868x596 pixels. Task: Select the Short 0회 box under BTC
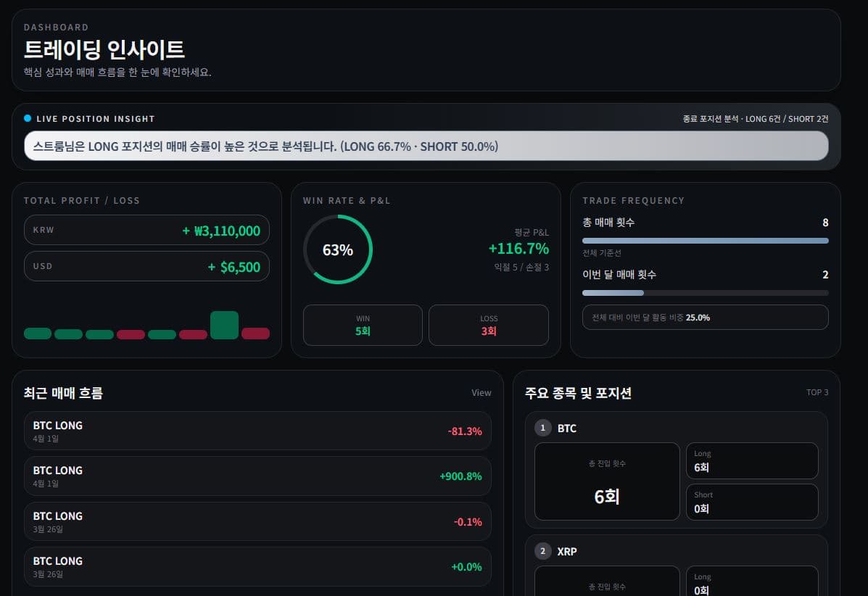coord(752,502)
